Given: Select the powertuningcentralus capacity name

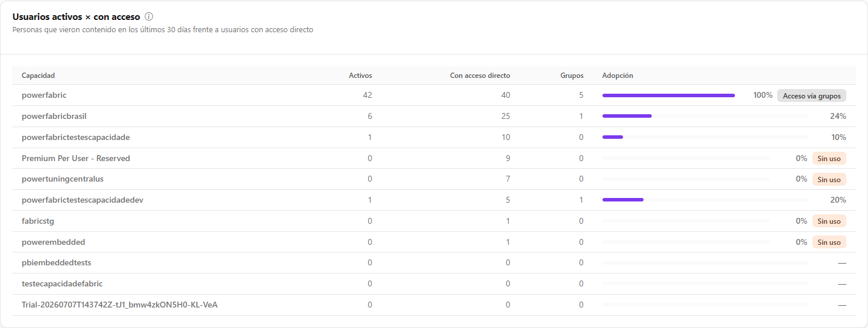Looking at the screenshot, I should [63, 179].
